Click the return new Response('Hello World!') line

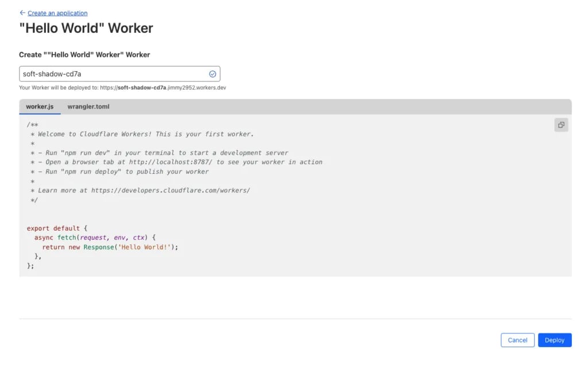point(110,247)
